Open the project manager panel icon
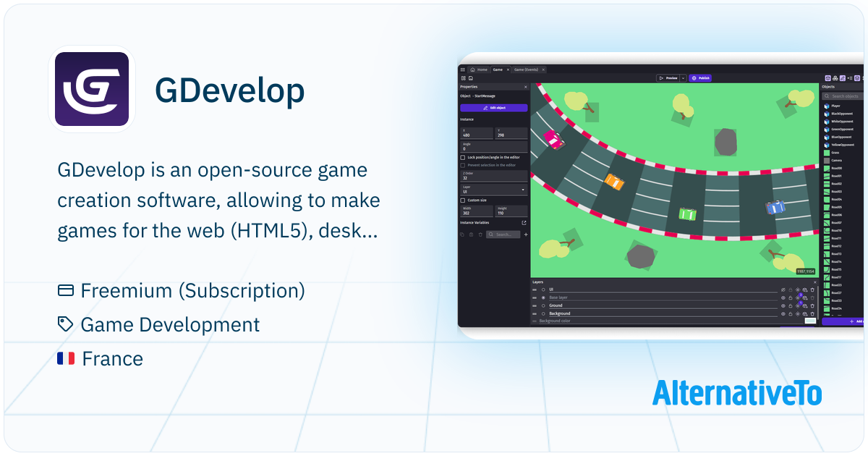868x456 pixels. (463, 78)
